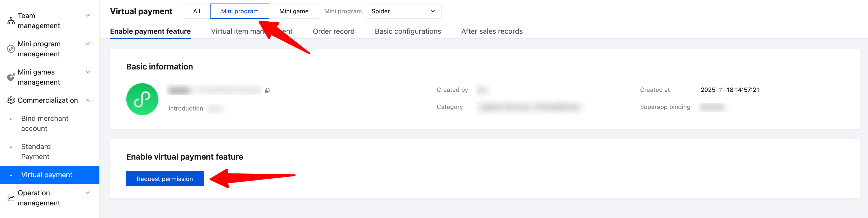The height and width of the screenshot is (218, 868).
Task: Go to After sales records tab
Action: [492, 31]
